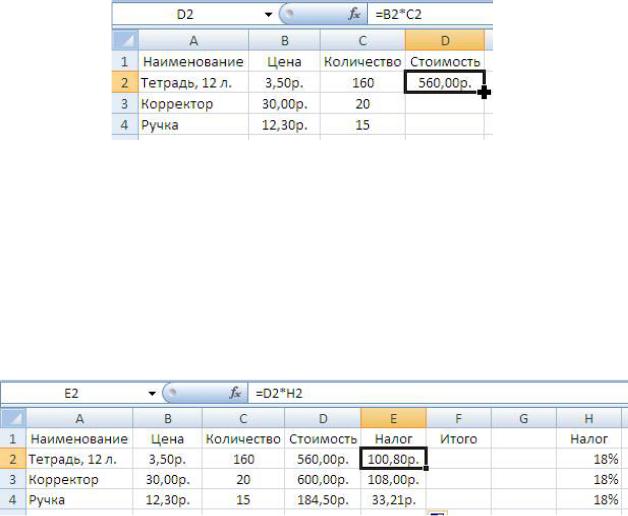The height and width of the screenshot is (516, 628).
Task: Select the cell with value 33,21р.
Action: click(394, 500)
